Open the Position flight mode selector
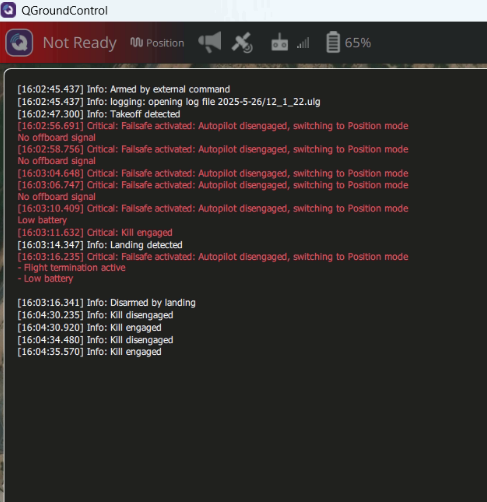The height and width of the screenshot is (502, 487). point(157,43)
